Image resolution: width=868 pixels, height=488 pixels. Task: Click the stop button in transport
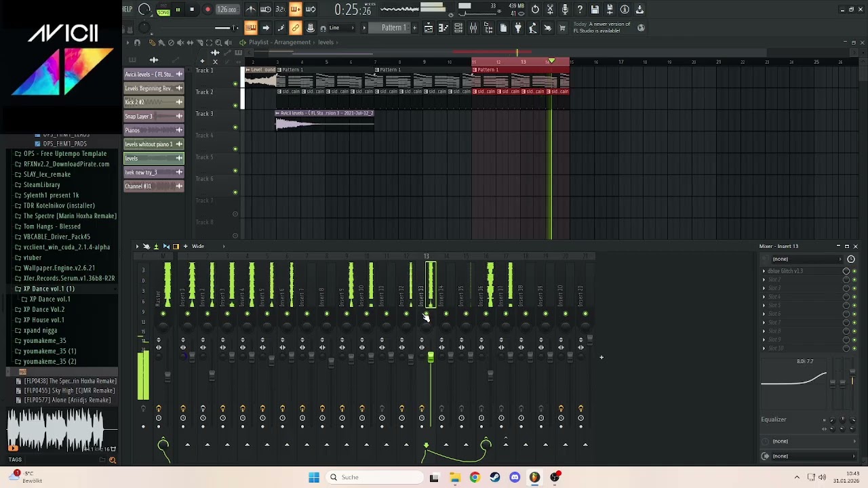tap(192, 9)
